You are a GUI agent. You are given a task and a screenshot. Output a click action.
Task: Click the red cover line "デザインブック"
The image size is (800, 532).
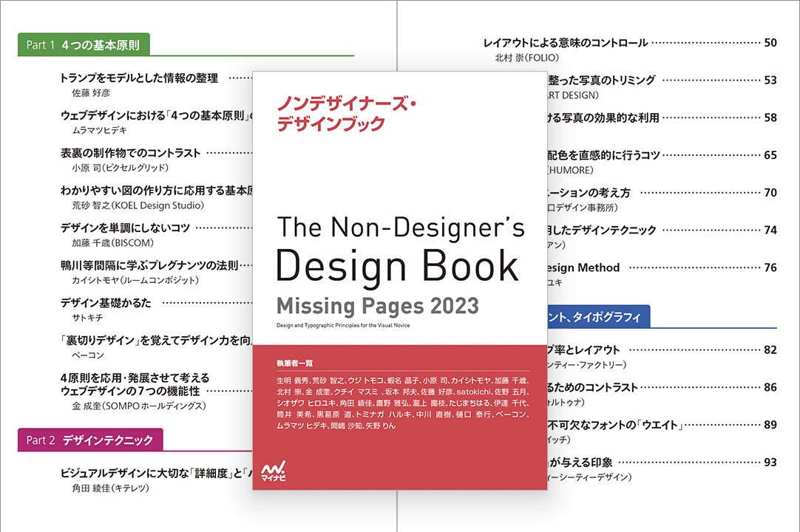pos(330,124)
